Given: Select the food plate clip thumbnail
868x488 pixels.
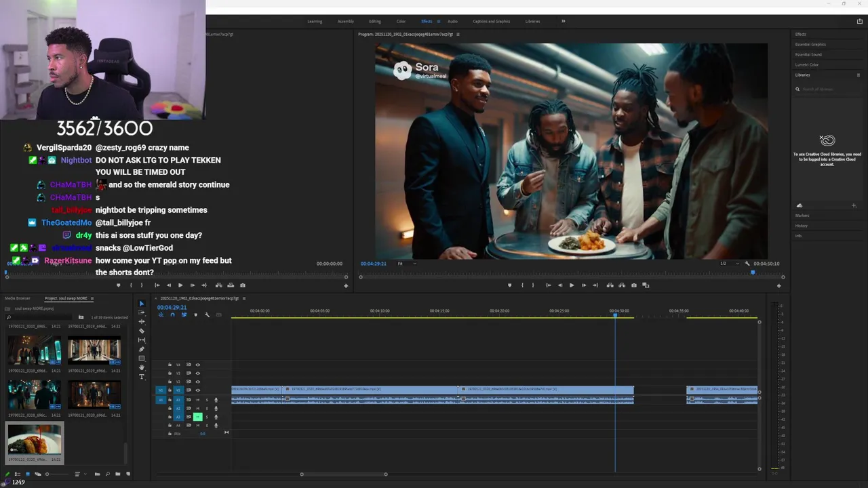Looking at the screenshot, I should coord(35,439).
